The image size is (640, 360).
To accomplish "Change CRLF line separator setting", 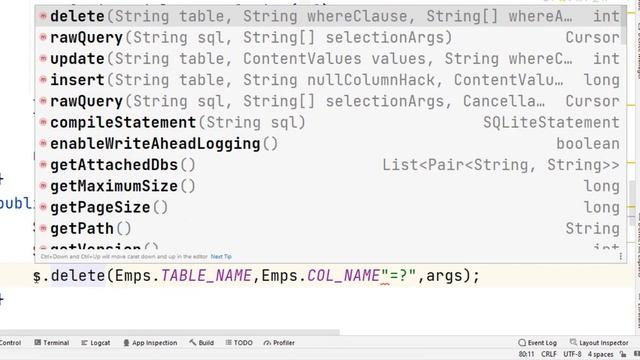I will pyautogui.click(x=549, y=354).
